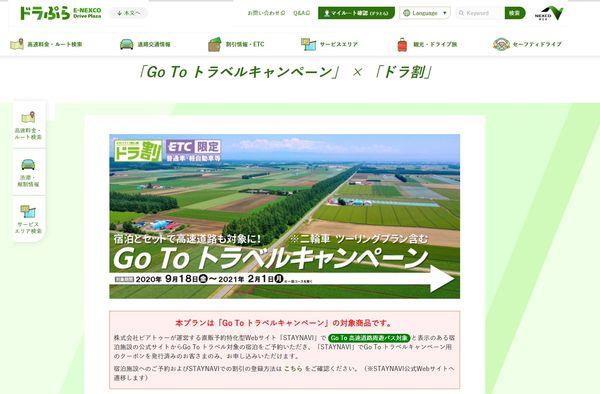600x394 pixels.
Task: Click the Go To トラベルキャンペーン banner image
Action: (285, 216)
